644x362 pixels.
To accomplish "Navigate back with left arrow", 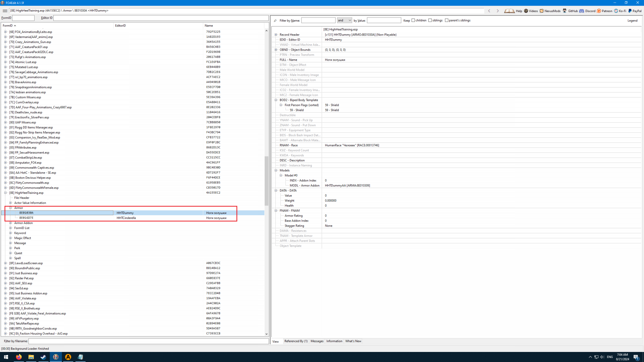I will click(489, 11).
